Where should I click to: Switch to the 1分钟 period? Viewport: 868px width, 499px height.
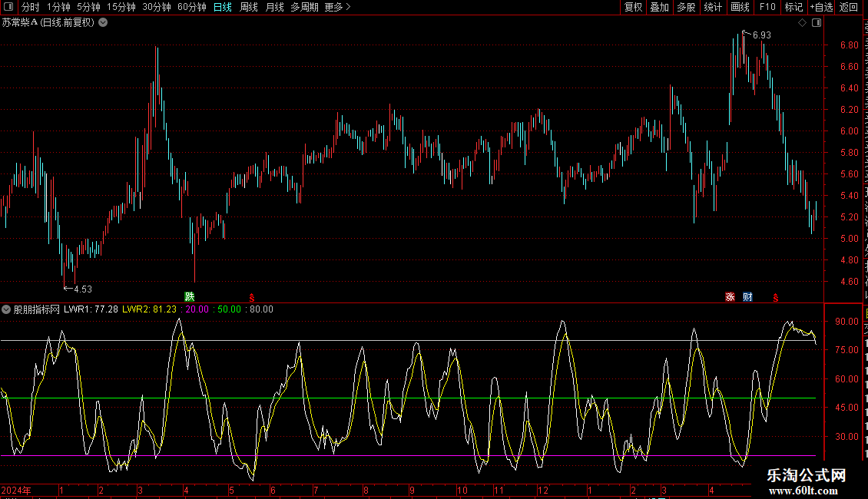pos(58,7)
